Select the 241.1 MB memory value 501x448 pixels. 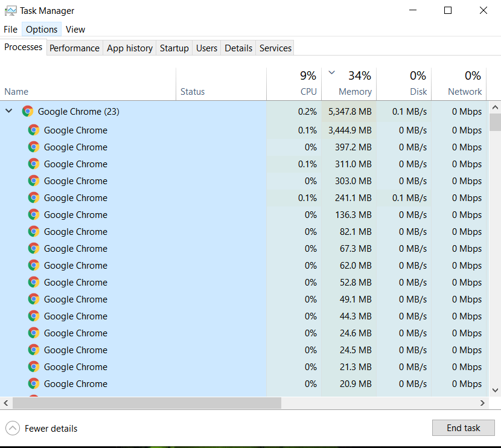(x=353, y=198)
